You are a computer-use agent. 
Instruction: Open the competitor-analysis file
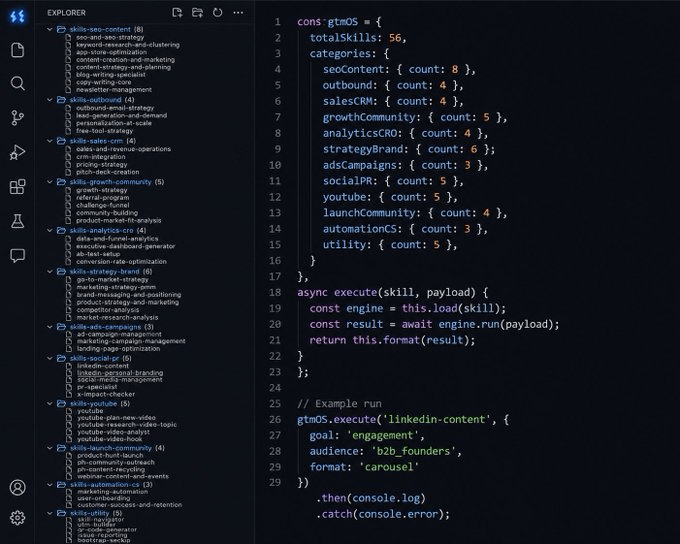tap(108, 310)
